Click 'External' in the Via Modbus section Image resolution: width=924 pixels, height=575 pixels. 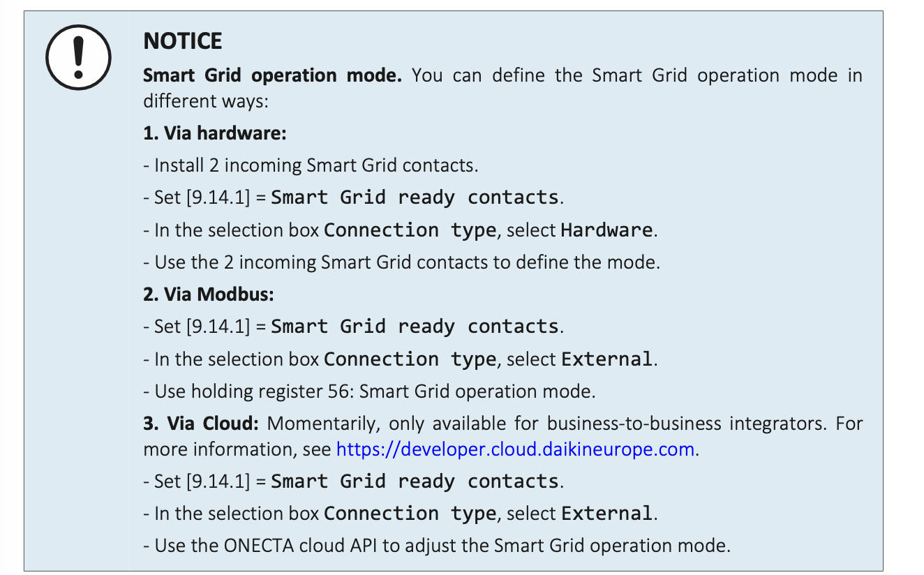pos(606,359)
